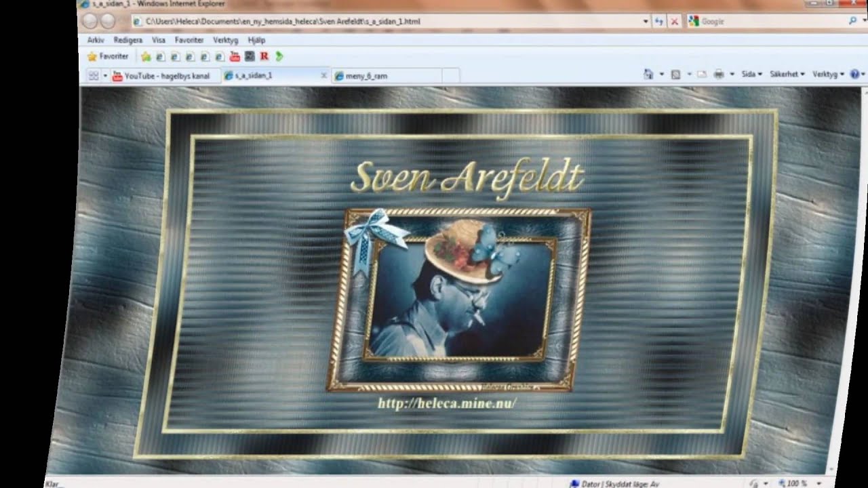Open the red R favorites bar shortcut
Screen dimensions: 868x488
tap(264, 56)
